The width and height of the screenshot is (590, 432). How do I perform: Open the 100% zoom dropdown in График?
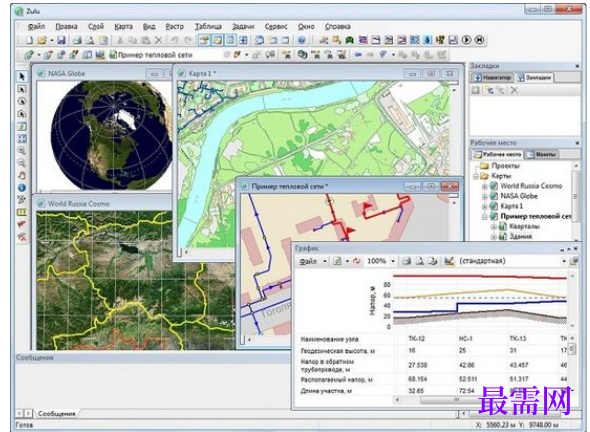[x=393, y=261]
